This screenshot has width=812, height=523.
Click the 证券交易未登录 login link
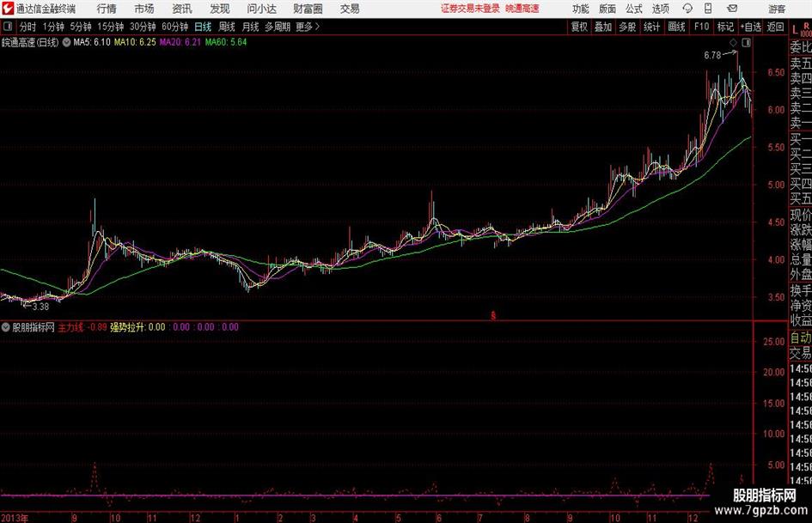click(470, 9)
